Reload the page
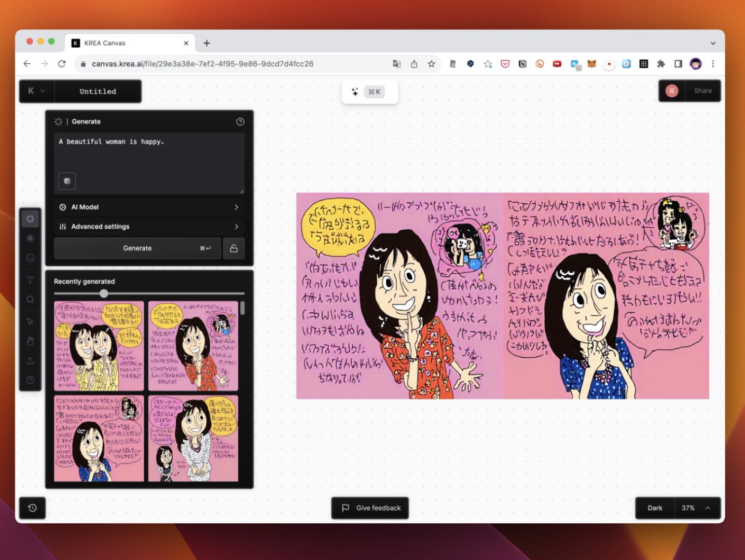This screenshot has height=560, width=745. coord(62,64)
